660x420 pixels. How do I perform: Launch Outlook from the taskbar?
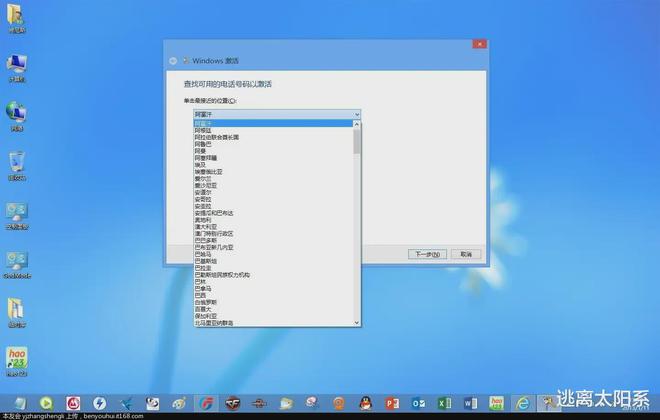click(x=418, y=404)
